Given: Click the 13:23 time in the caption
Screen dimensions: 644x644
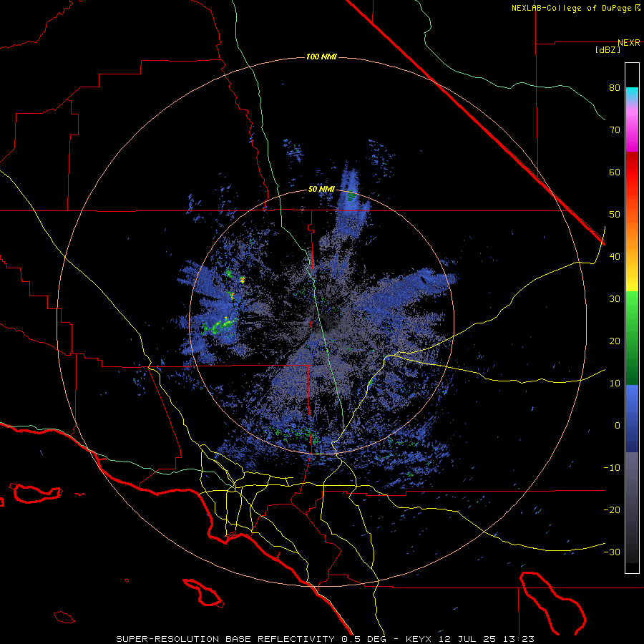Looking at the screenshot, I should [519, 639].
